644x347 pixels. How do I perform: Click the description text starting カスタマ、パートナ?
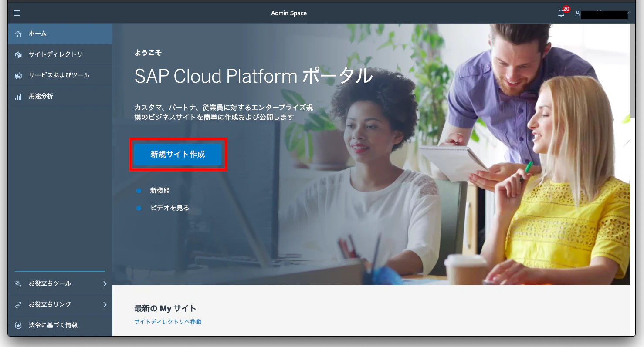[x=224, y=112]
